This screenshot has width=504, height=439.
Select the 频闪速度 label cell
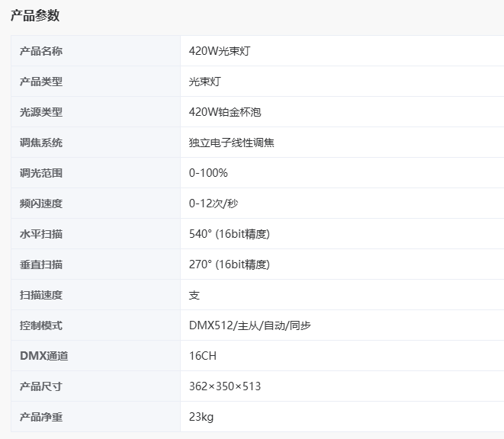coord(41,203)
